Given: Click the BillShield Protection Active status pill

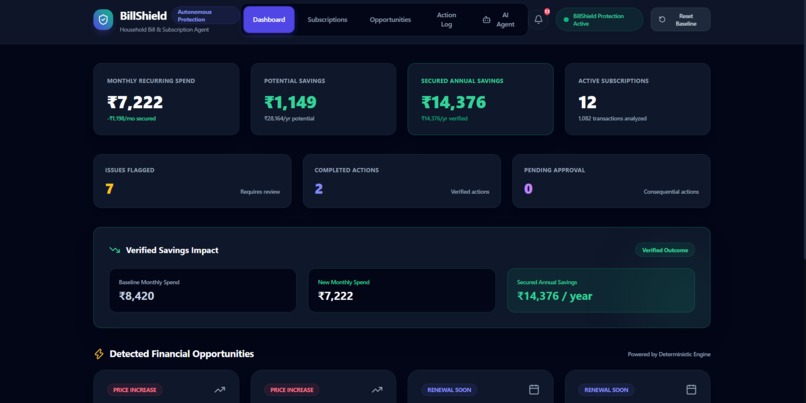Looking at the screenshot, I should click(x=599, y=20).
